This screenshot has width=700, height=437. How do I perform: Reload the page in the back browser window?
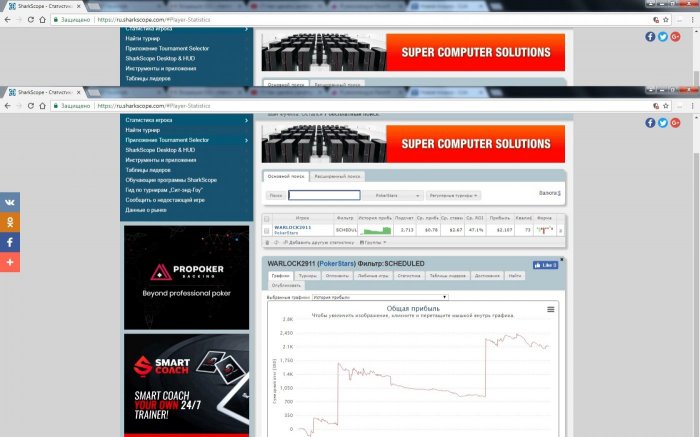coord(30,20)
